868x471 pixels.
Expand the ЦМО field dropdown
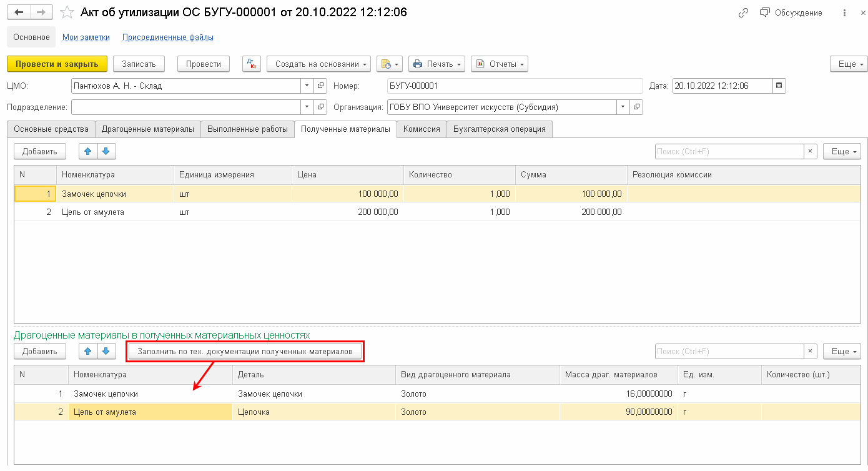(307, 86)
